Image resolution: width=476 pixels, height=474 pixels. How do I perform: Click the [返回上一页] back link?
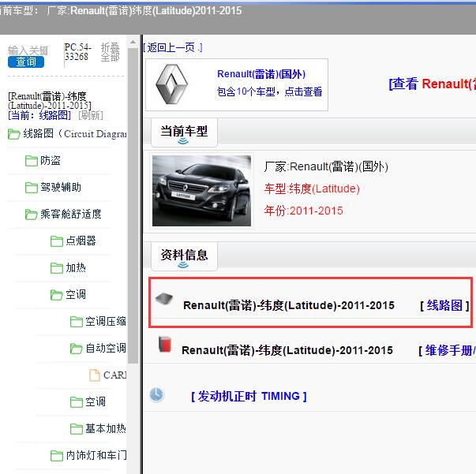(x=173, y=47)
